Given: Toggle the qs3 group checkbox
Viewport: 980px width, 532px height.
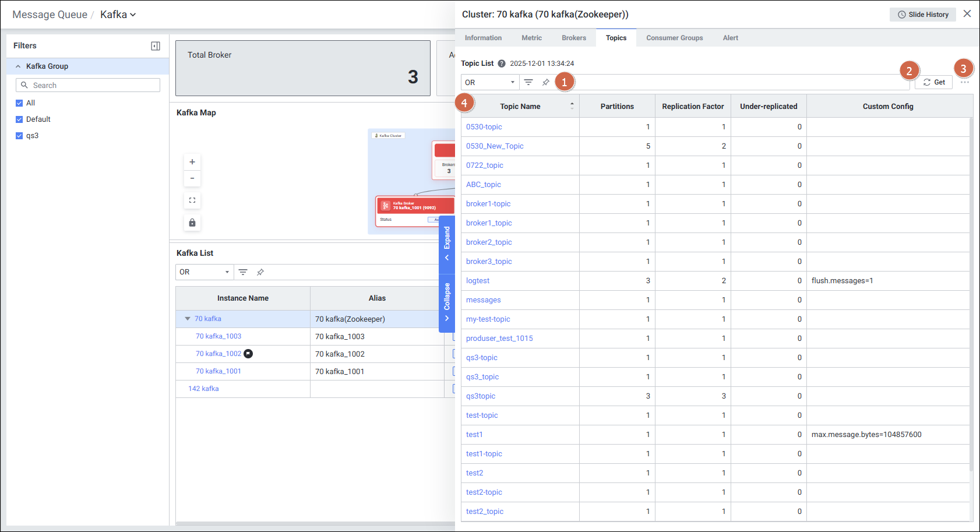Looking at the screenshot, I should click(x=19, y=136).
